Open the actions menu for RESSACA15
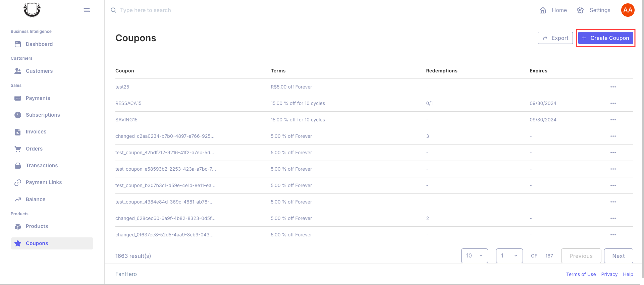The height and width of the screenshot is (285, 644). coord(613,103)
